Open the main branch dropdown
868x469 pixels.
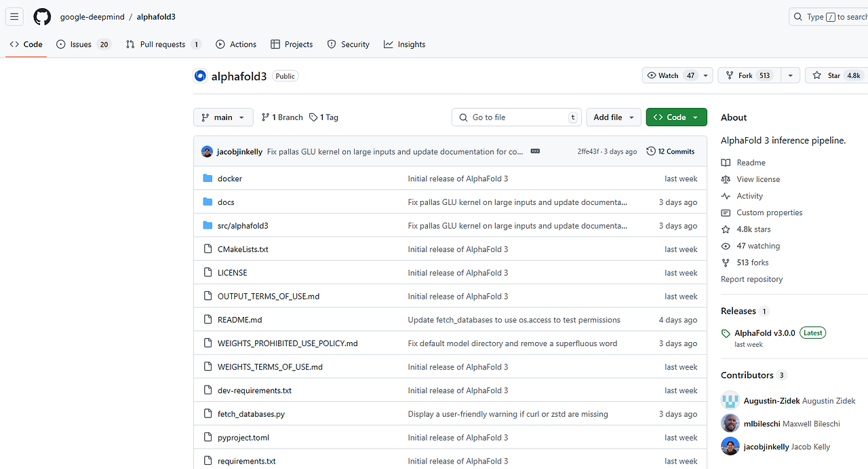(223, 117)
